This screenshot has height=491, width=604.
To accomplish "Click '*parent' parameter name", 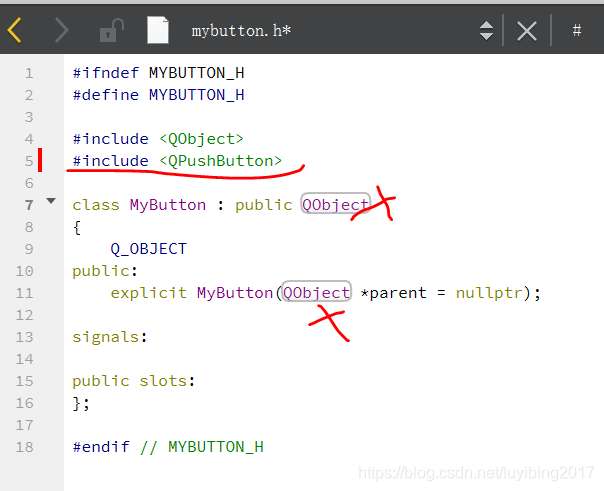I will click(x=394, y=293).
